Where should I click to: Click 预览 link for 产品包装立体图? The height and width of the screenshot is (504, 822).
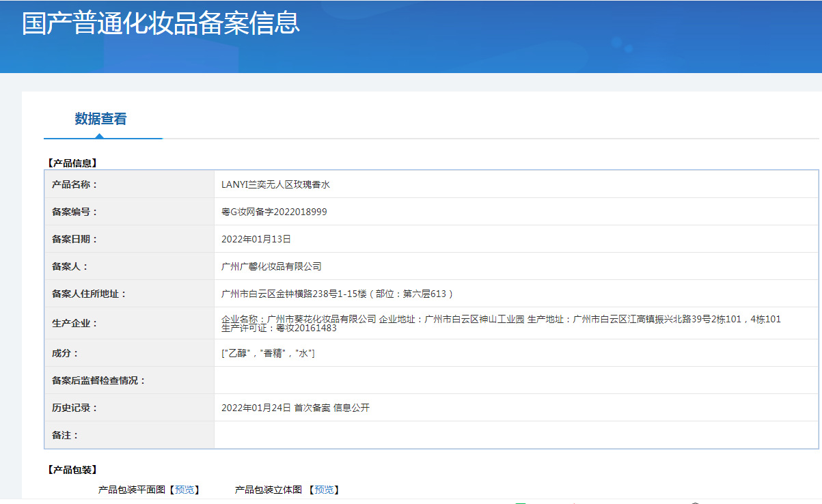(x=324, y=490)
